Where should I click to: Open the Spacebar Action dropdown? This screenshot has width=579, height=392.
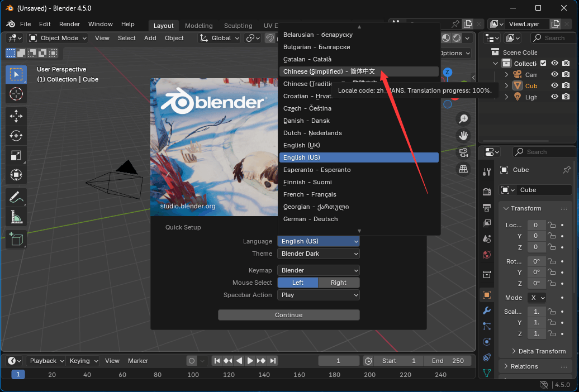[319, 295]
